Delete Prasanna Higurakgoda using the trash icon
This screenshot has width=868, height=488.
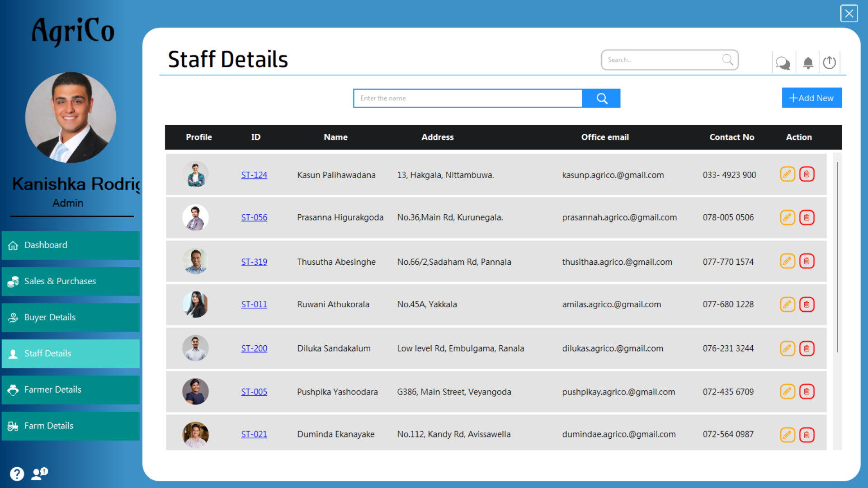click(x=807, y=217)
